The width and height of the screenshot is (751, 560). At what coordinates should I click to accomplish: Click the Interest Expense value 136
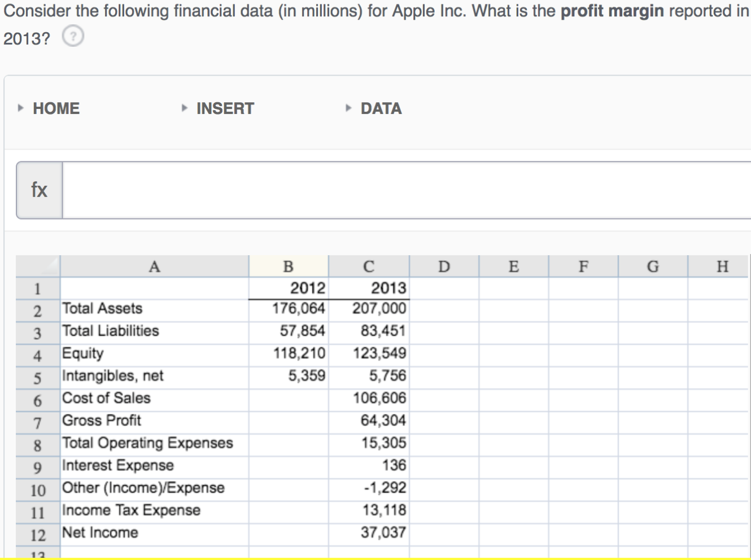369,467
